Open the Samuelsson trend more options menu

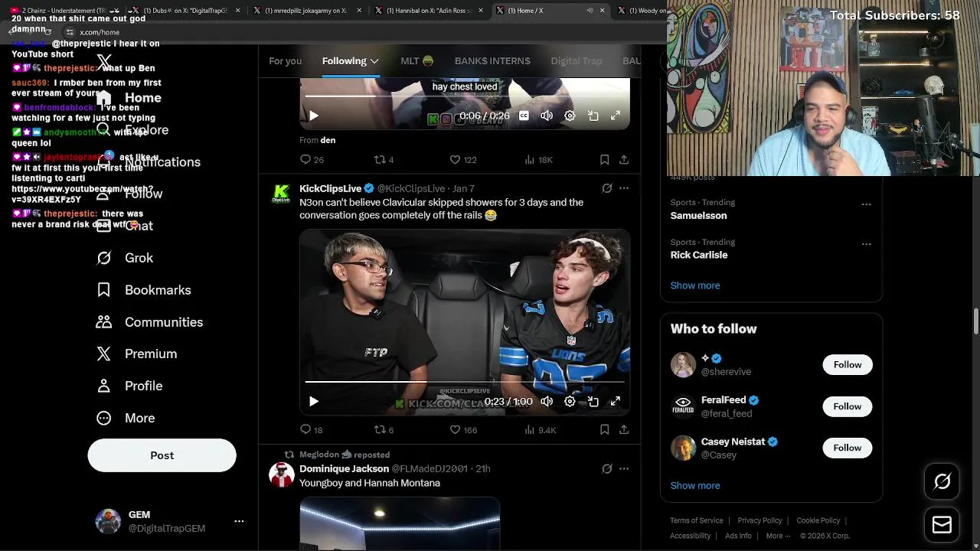[x=866, y=204]
